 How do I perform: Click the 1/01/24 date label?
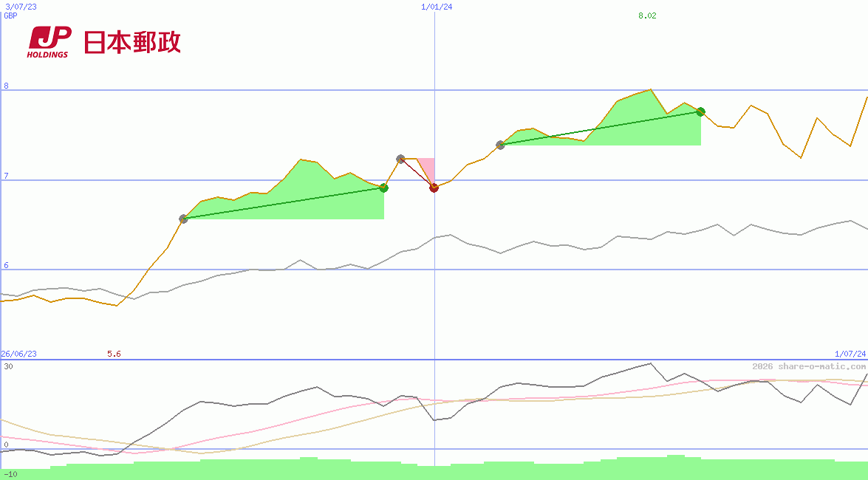point(437,7)
